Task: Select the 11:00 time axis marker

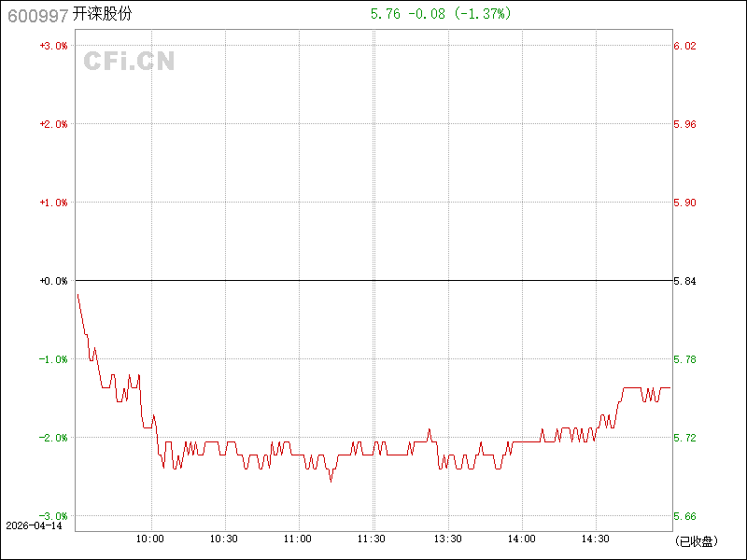Action: point(298,539)
